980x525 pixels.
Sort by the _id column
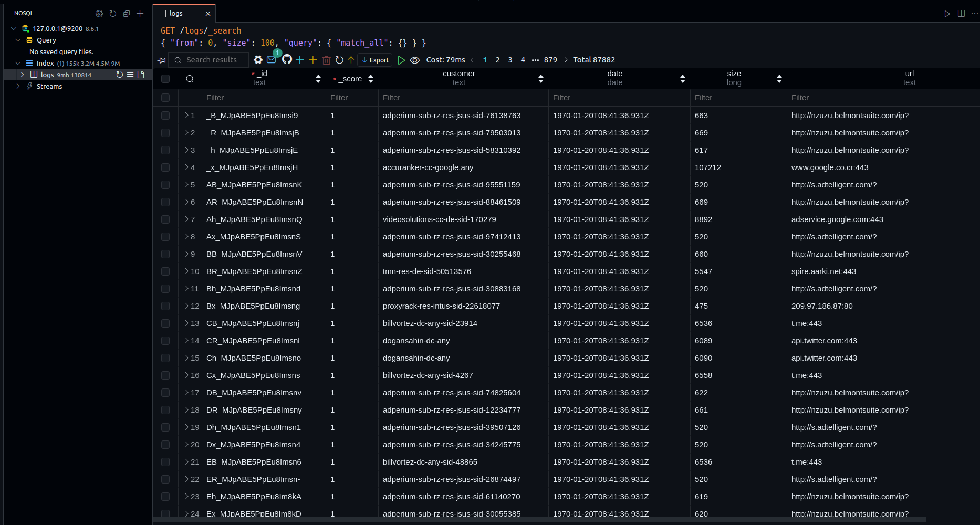(318, 79)
